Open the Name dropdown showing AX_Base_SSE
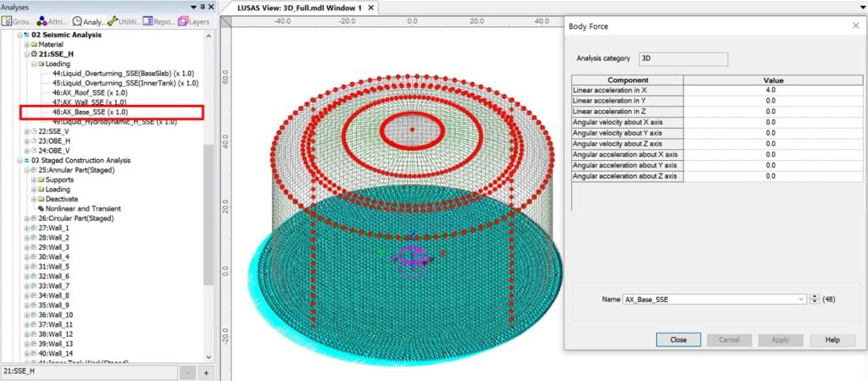 pyautogui.click(x=800, y=299)
